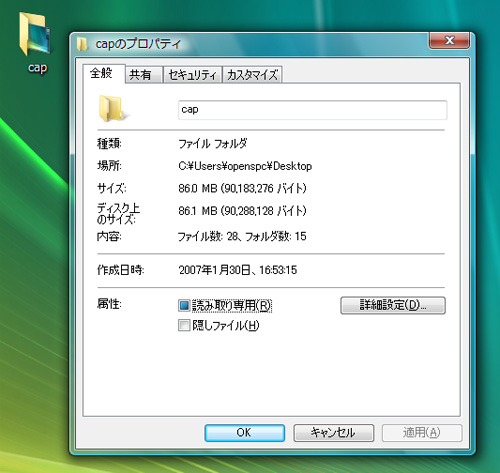Click the contents text ファイル数: 28
Screen dimensions: 500x473
point(207,237)
